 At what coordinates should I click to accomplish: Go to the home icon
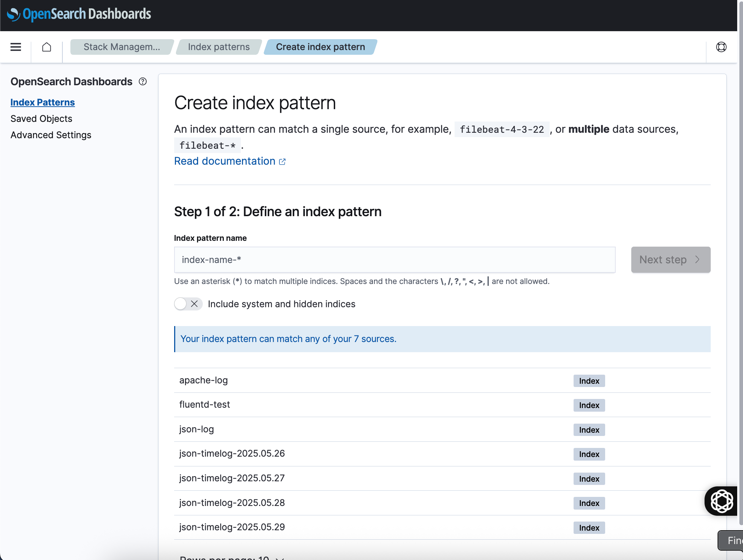pyautogui.click(x=46, y=47)
